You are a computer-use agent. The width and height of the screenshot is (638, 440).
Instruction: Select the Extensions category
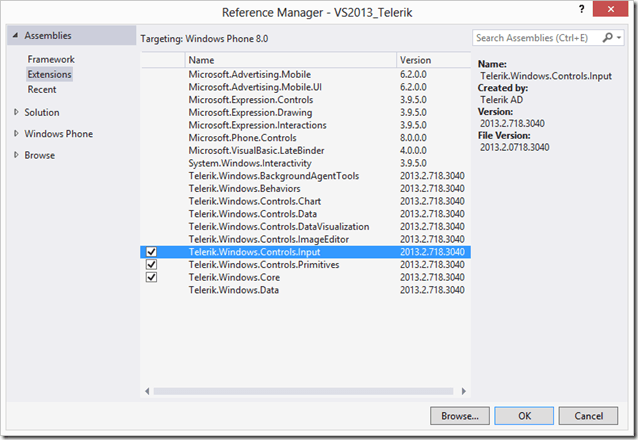click(49, 74)
